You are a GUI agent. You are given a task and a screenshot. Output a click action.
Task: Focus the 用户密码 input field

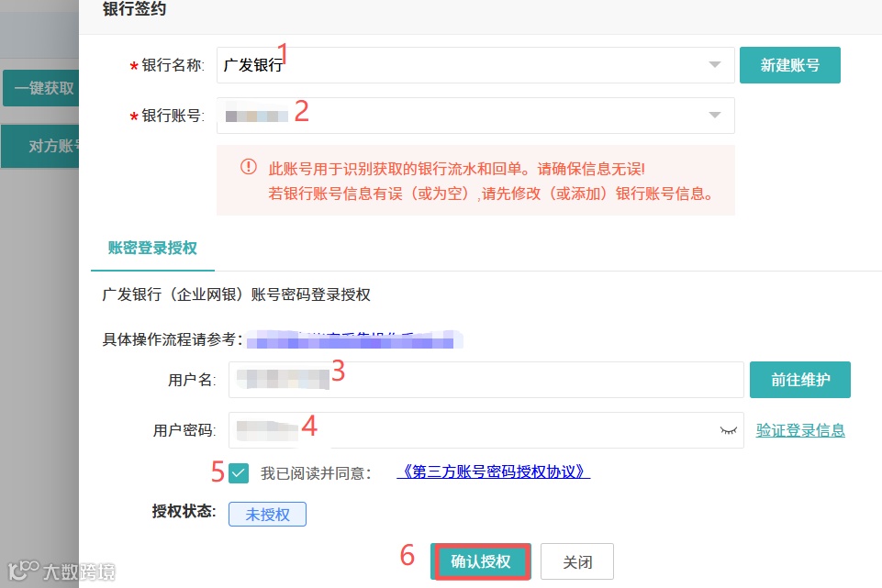pos(486,430)
